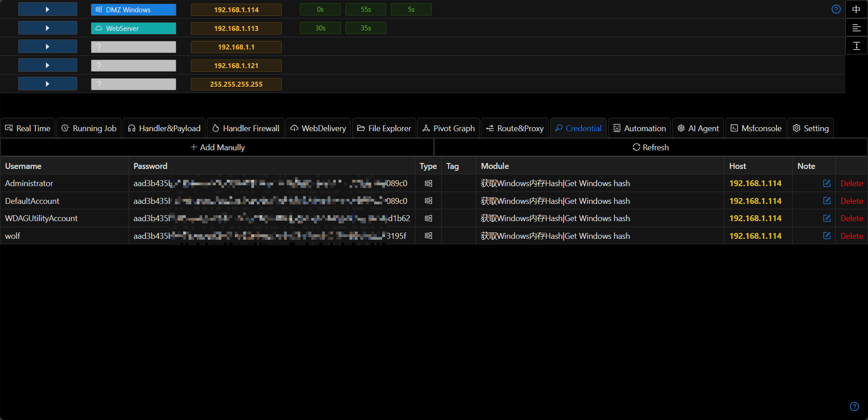The width and height of the screenshot is (868, 420).
Task: Click the unknown tag for host 192.168.1.121
Action: click(x=134, y=65)
